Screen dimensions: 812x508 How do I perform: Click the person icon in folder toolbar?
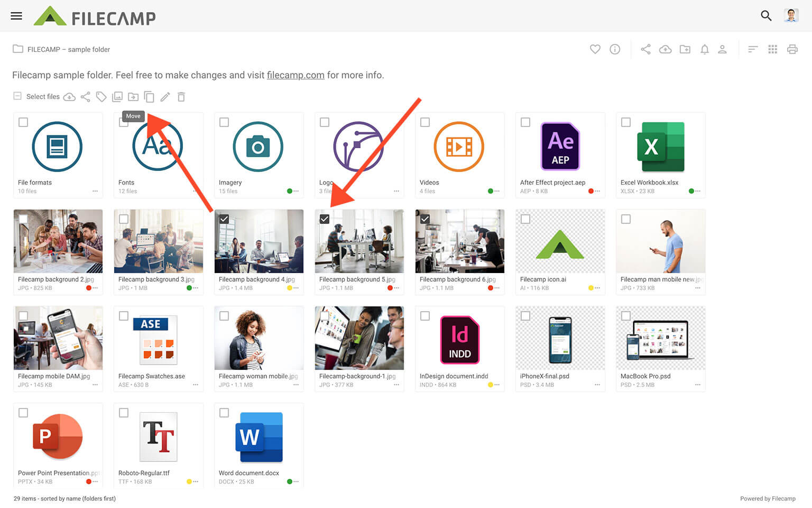(x=722, y=49)
